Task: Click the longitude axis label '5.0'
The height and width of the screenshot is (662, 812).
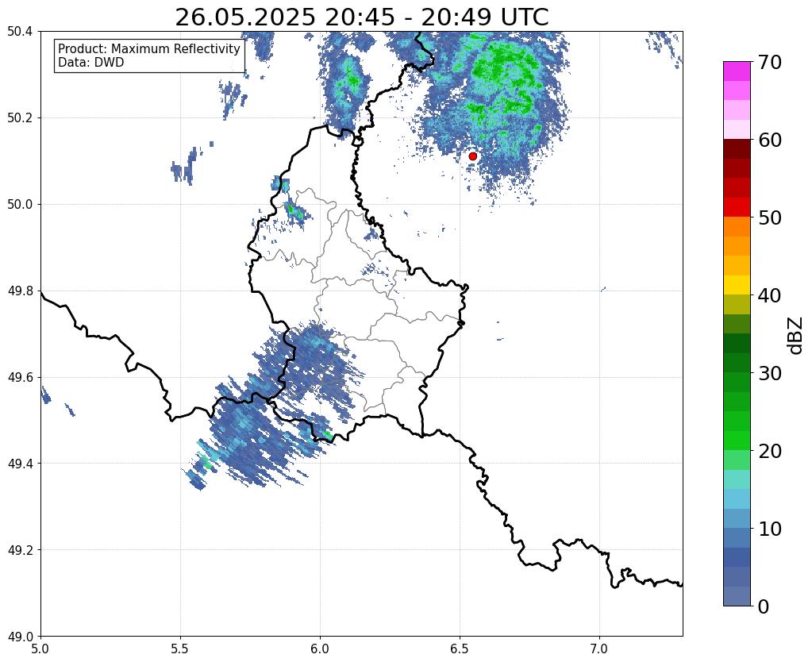Action: [40, 649]
